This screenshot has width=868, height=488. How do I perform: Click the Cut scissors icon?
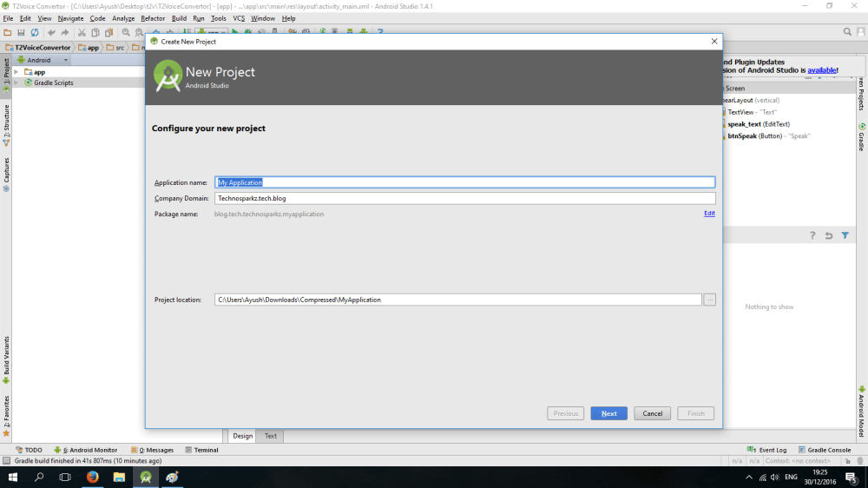point(82,32)
